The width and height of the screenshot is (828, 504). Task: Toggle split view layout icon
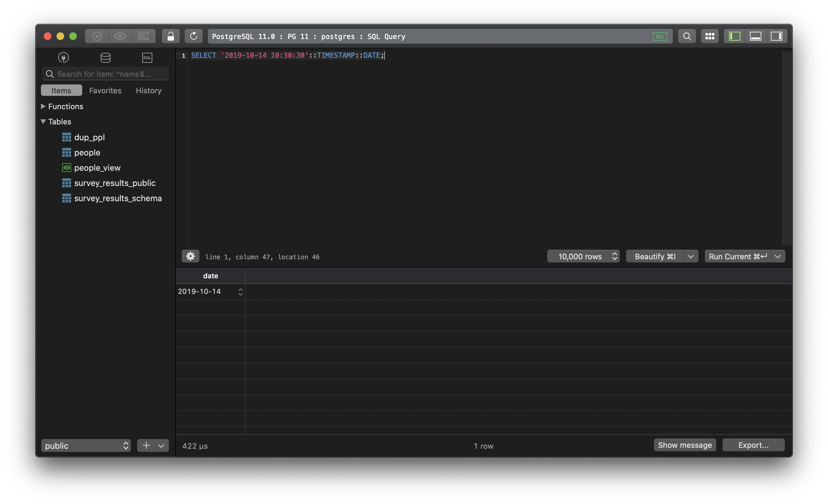(x=756, y=36)
